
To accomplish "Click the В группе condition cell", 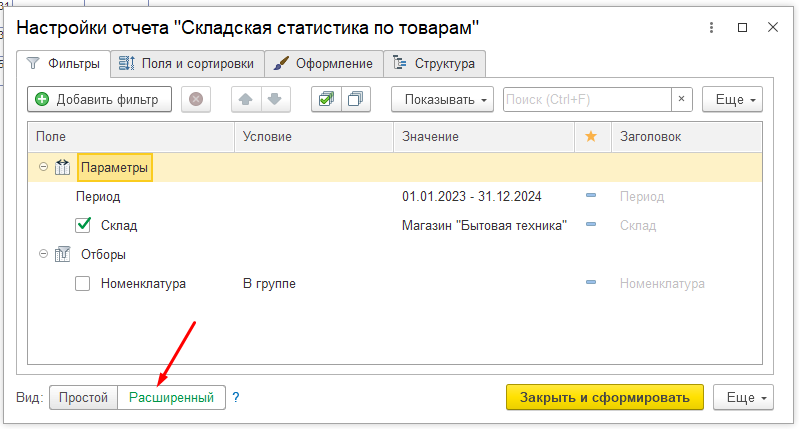I will point(269,283).
